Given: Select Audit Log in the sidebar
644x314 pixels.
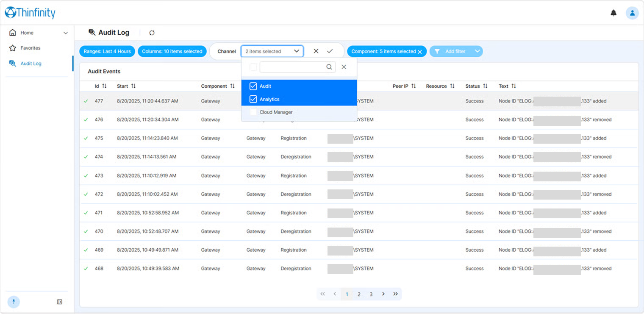Looking at the screenshot, I should pos(31,64).
